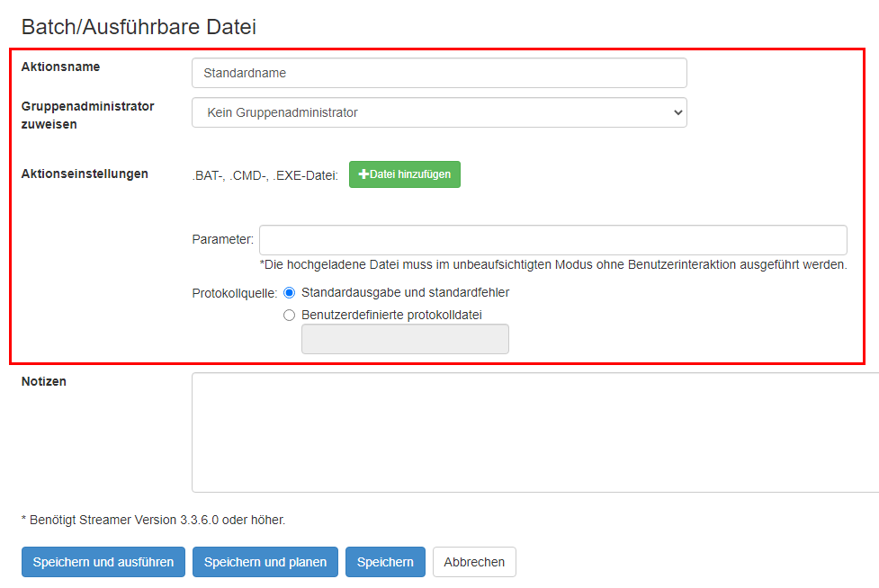Click the Notizen label
The width and height of the screenshot is (879, 588).
44,381
